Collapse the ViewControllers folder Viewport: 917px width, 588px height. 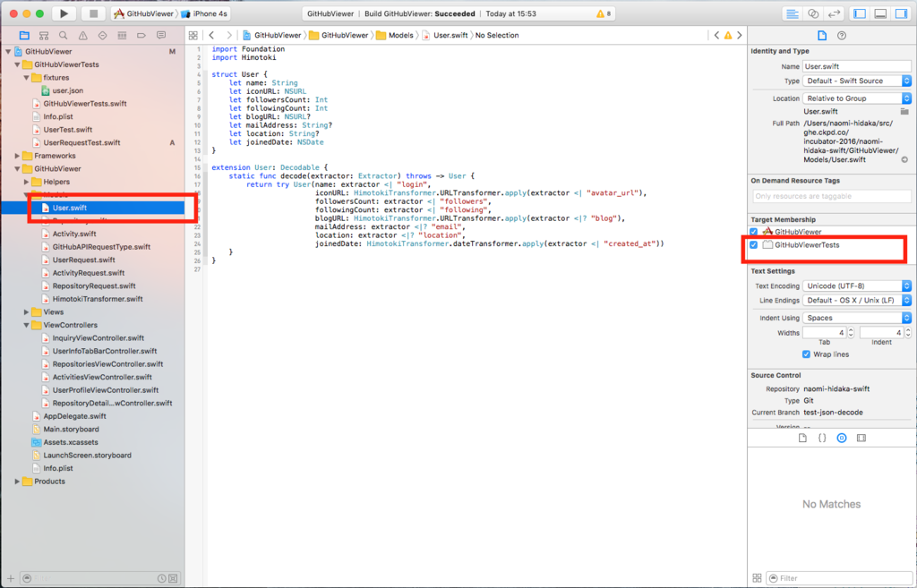pyautogui.click(x=26, y=325)
